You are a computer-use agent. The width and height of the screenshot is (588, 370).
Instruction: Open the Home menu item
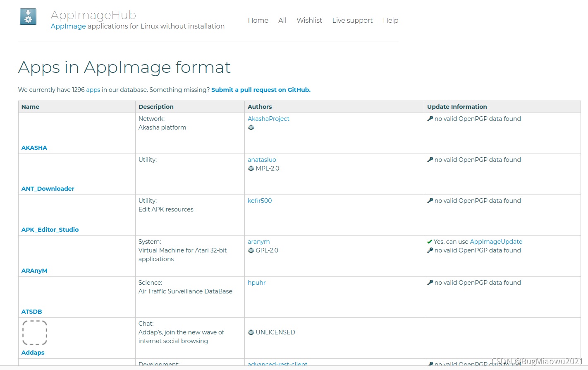[258, 20]
